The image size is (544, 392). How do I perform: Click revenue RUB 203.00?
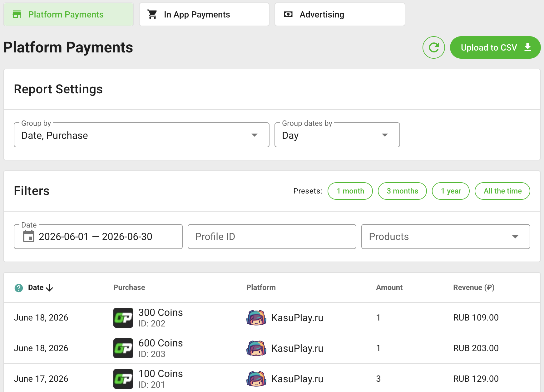[476, 348]
